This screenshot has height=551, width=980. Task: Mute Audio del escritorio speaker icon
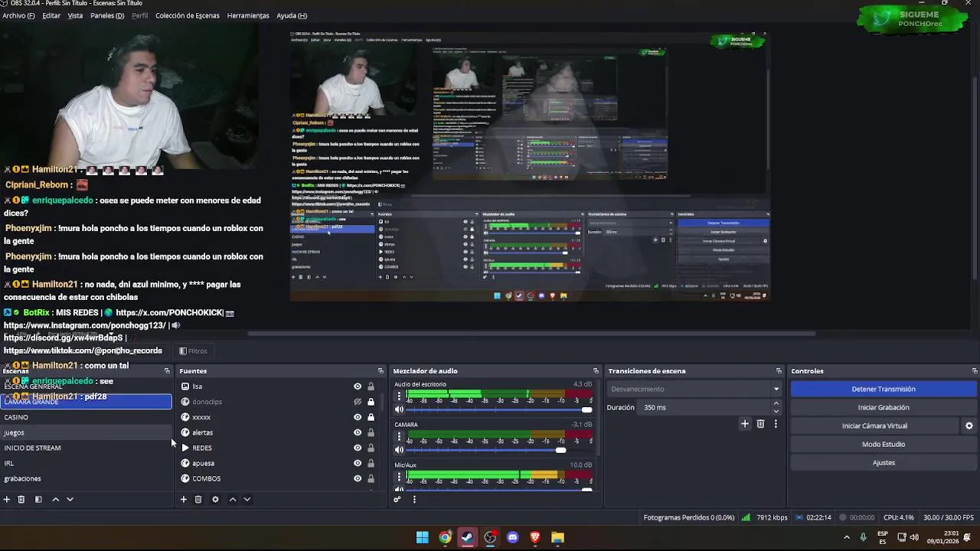(399, 409)
